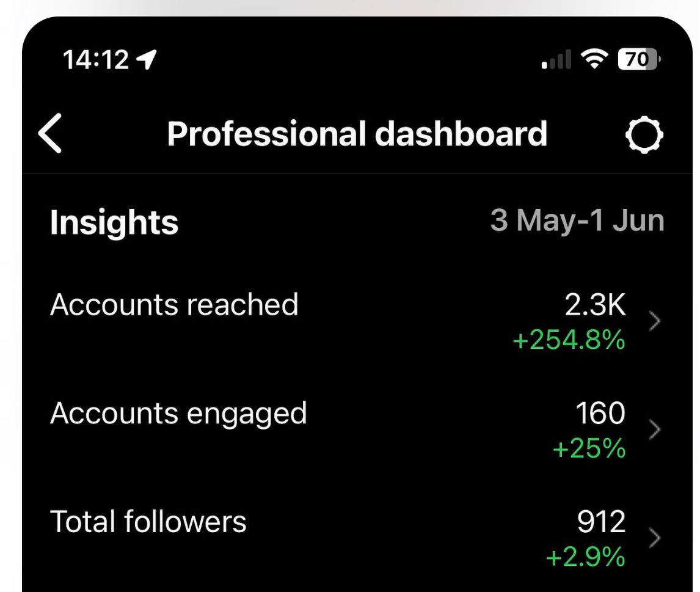
Task: Tap the 2.3K reached value
Action: pos(595,305)
